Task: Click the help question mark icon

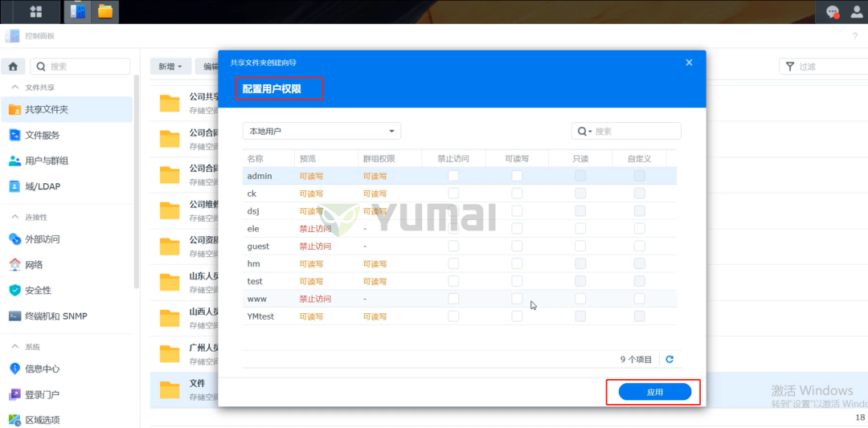Action: point(854,36)
